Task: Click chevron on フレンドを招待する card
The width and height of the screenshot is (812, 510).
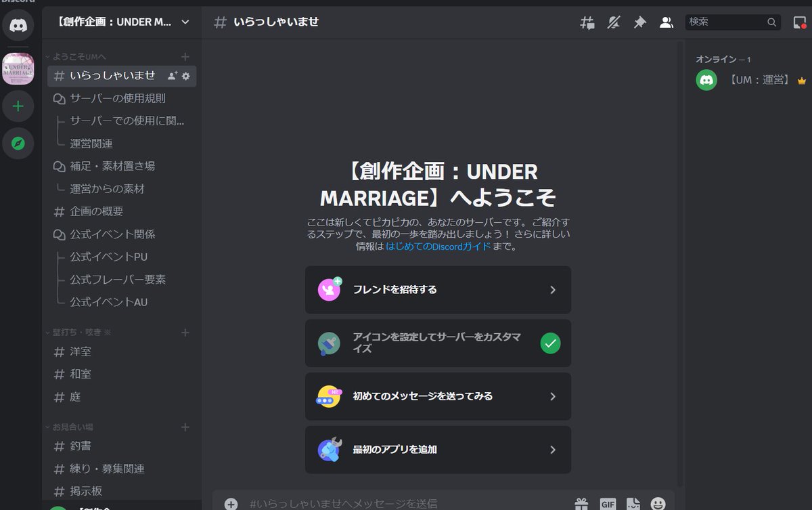Action: 552,290
